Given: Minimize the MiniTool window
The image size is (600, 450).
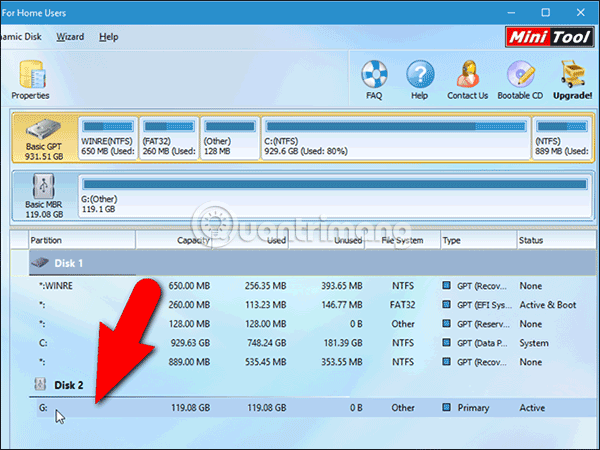Looking at the screenshot, I should [511, 13].
